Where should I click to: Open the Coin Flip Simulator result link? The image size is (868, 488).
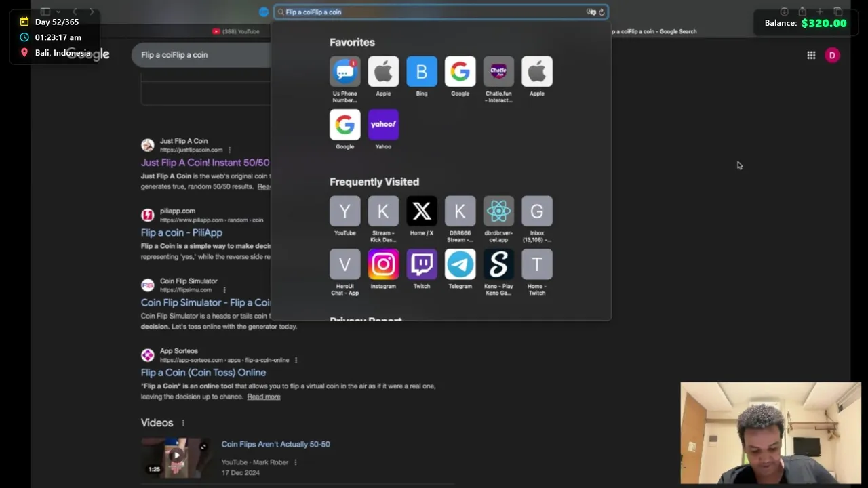(205, 302)
